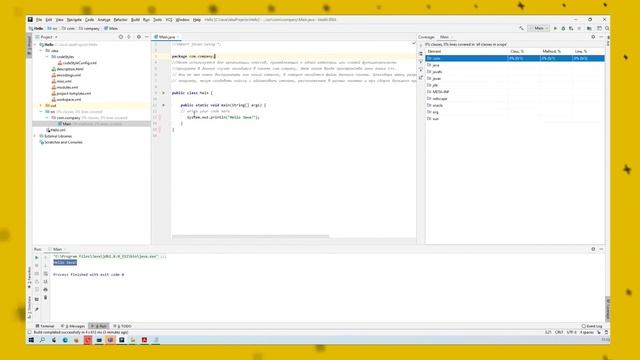Collapse the codeStyles folder

47,57
